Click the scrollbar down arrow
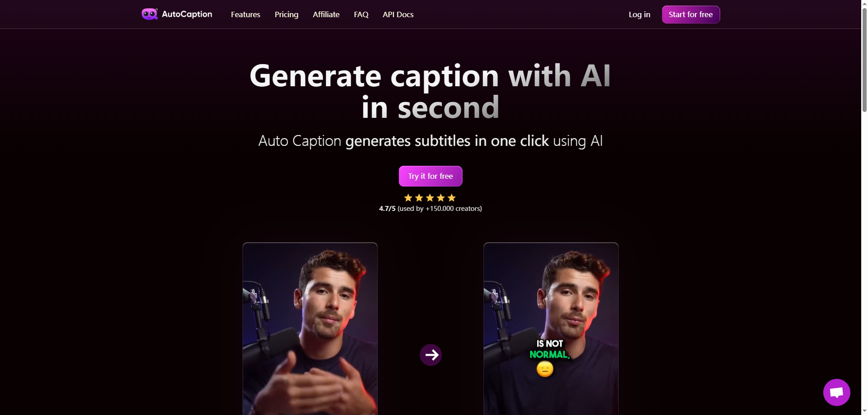Screen dimensions: 868x415 864,411
